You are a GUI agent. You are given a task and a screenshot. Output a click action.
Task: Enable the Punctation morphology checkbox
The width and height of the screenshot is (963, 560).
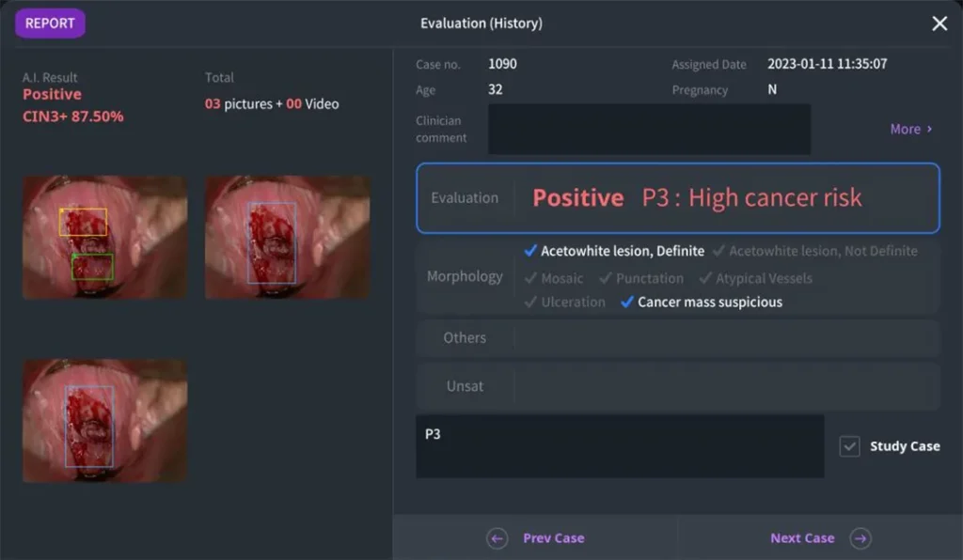click(606, 278)
